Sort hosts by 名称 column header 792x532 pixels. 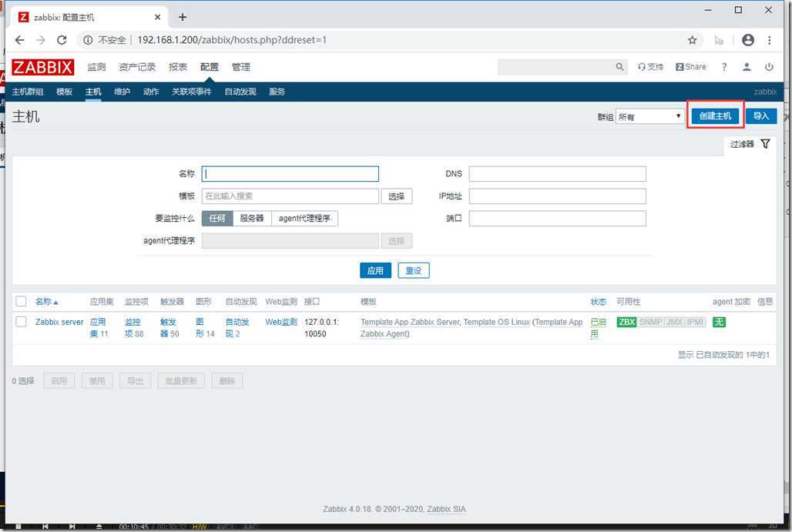46,302
